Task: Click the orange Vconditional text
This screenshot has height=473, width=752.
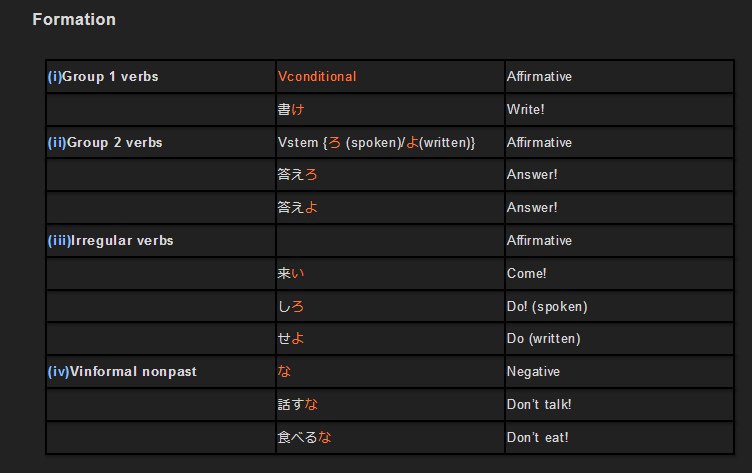Action: point(317,76)
